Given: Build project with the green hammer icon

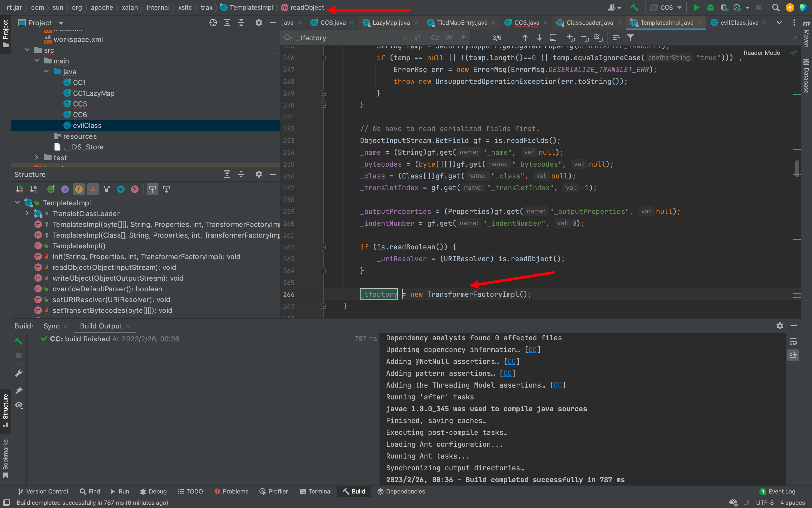Looking at the screenshot, I should click(x=634, y=8).
